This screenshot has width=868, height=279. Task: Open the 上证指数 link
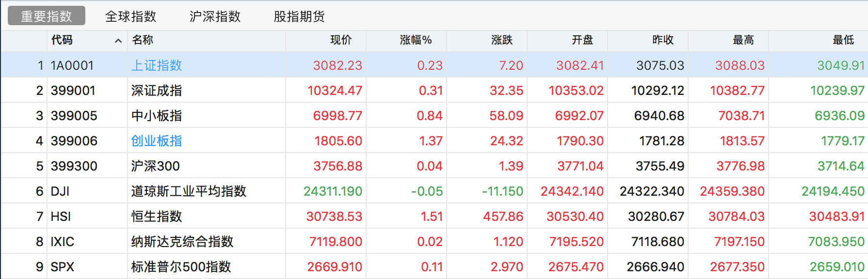[x=157, y=65]
